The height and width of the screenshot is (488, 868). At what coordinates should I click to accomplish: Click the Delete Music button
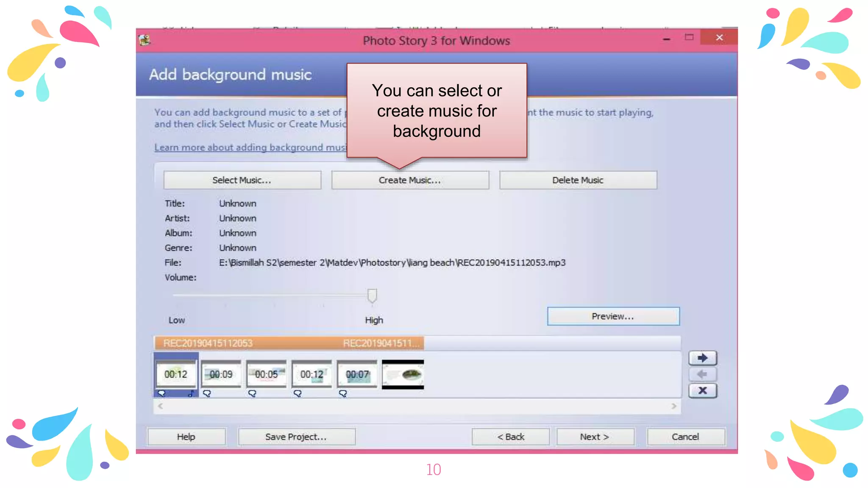pos(578,180)
